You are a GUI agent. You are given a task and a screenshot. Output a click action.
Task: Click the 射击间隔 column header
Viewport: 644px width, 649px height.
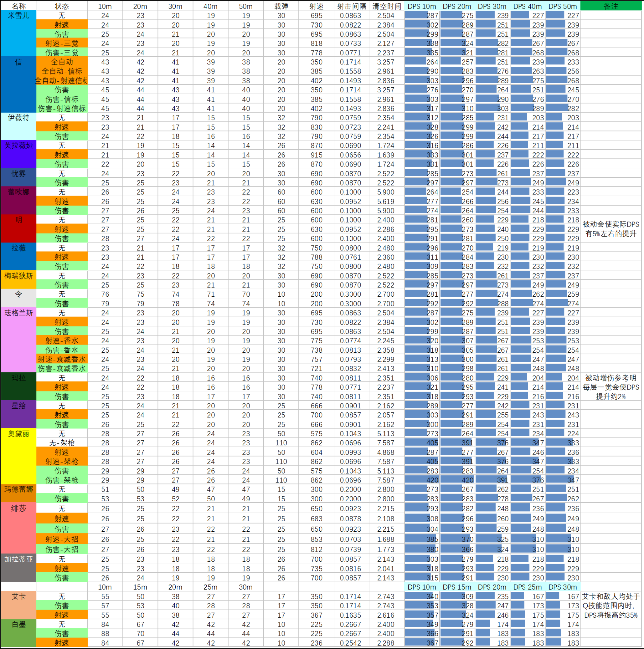point(352,6)
